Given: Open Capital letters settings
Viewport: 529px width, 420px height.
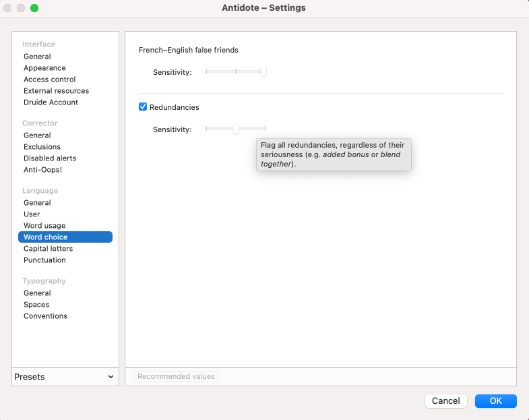Looking at the screenshot, I should [49, 249].
